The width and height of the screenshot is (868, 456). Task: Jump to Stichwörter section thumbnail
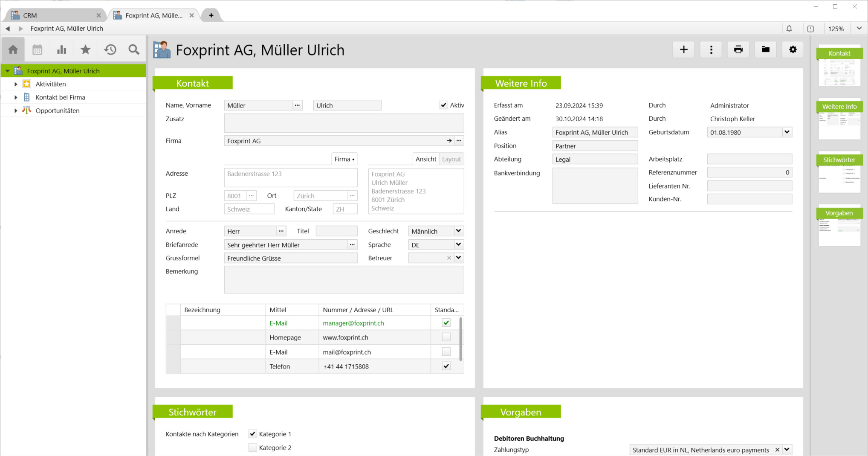839,173
